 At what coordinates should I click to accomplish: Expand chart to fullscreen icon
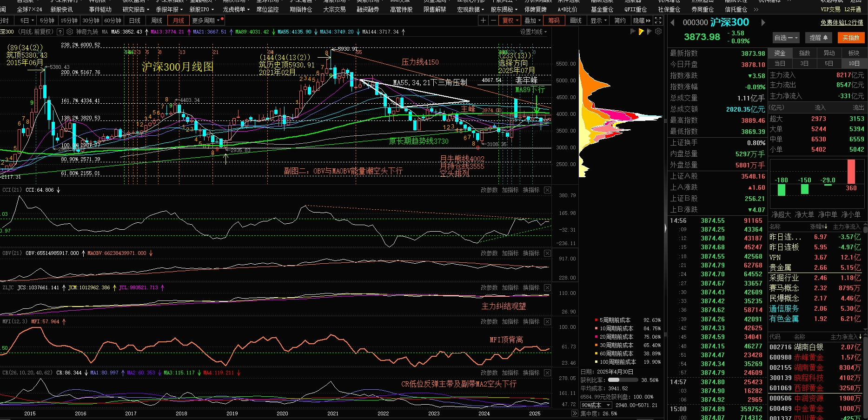(658, 20)
